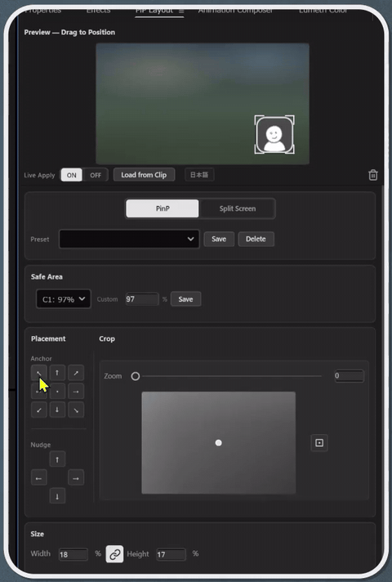Set anchor to bottom-left arrow
392x582 pixels.
39,410
